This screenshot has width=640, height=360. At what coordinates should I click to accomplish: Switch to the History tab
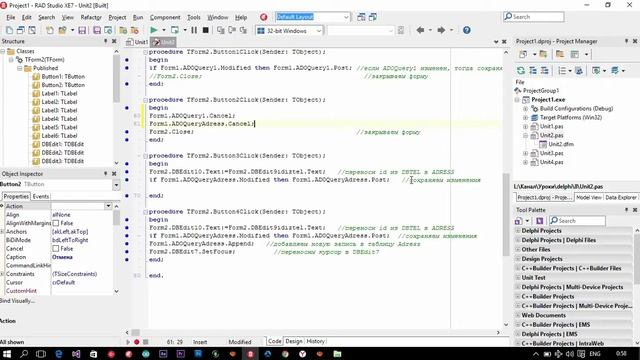pos(316,341)
